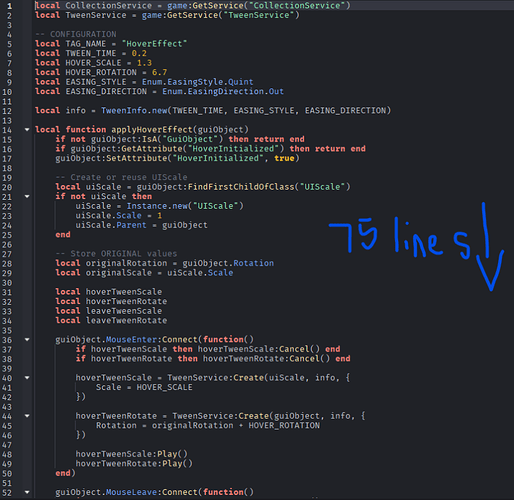This screenshot has width=514, height=500.
Task: Click line number 1 in the gutter
Action: click(x=9, y=6)
